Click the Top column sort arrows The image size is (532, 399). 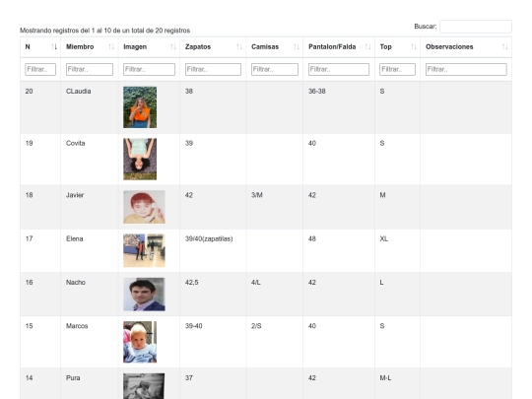coord(414,47)
